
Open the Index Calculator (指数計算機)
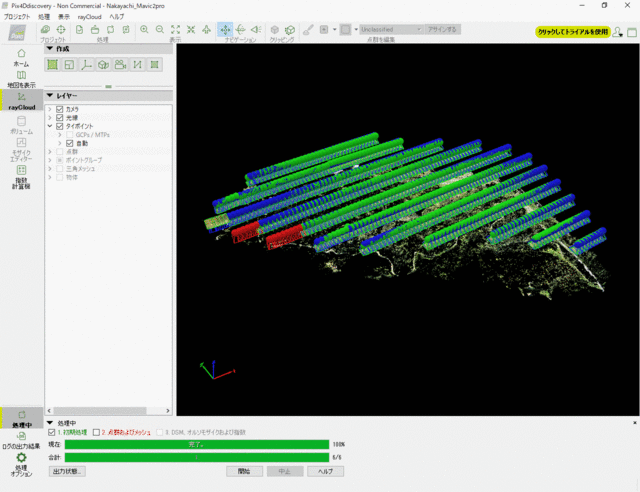[21, 177]
